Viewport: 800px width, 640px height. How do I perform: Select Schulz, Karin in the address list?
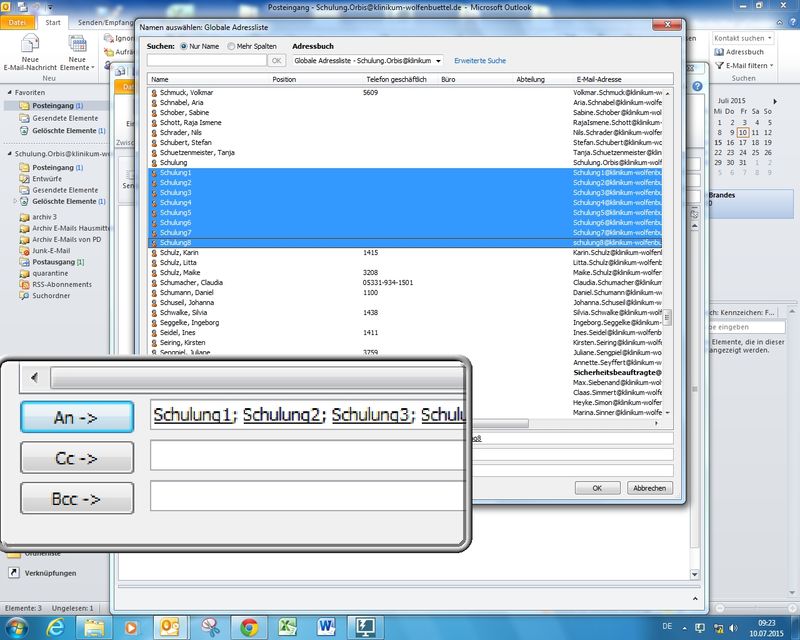click(181, 253)
